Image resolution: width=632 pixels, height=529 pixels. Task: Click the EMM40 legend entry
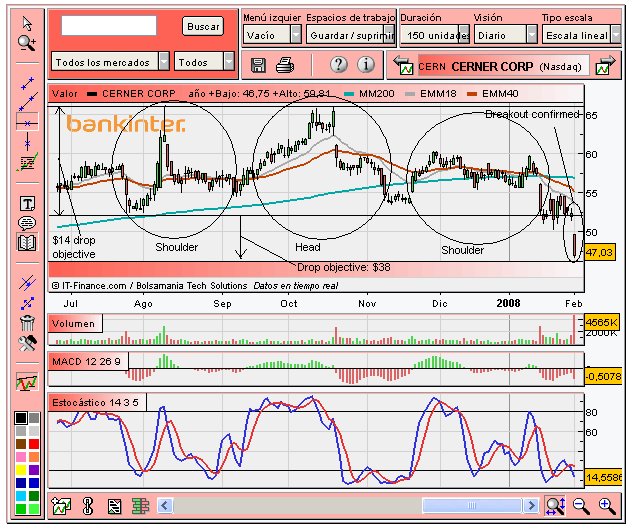(493, 94)
